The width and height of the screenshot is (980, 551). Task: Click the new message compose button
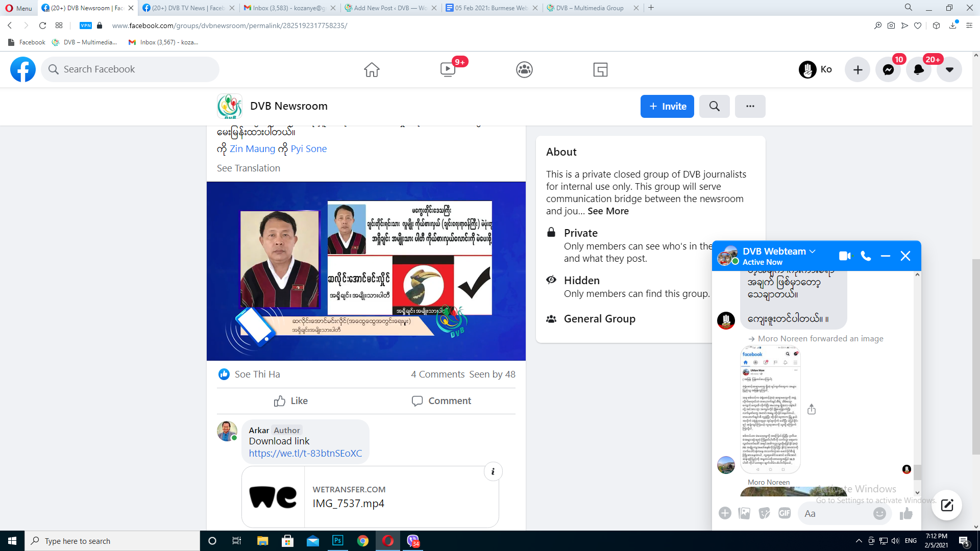pyautogui.click(x=947, y=505)
